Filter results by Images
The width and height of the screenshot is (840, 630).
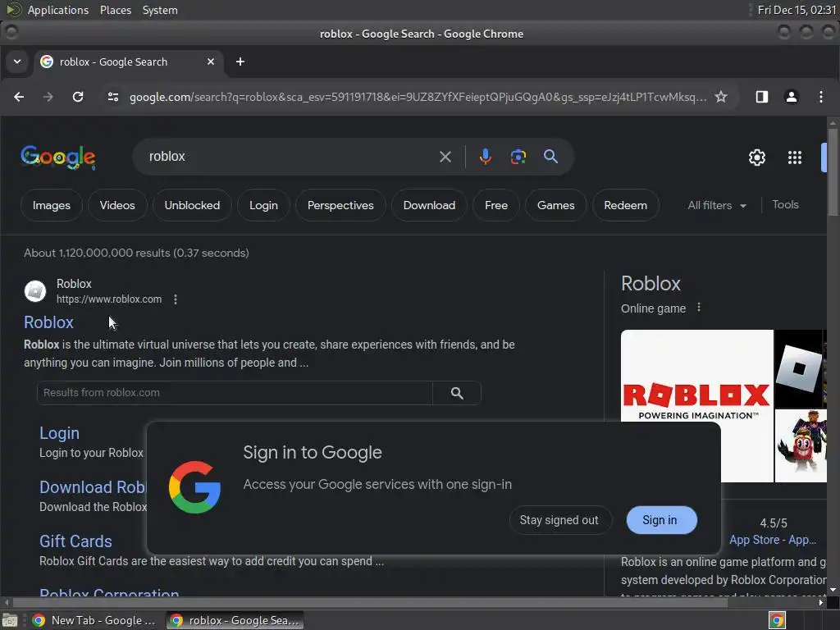52,206
